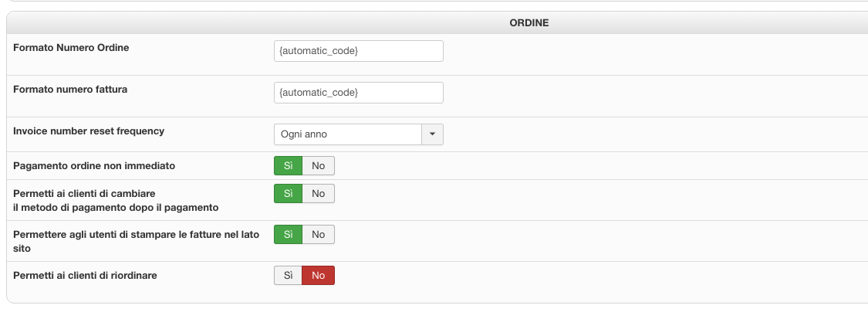Select No for printing invoices on site

point(318,234)
